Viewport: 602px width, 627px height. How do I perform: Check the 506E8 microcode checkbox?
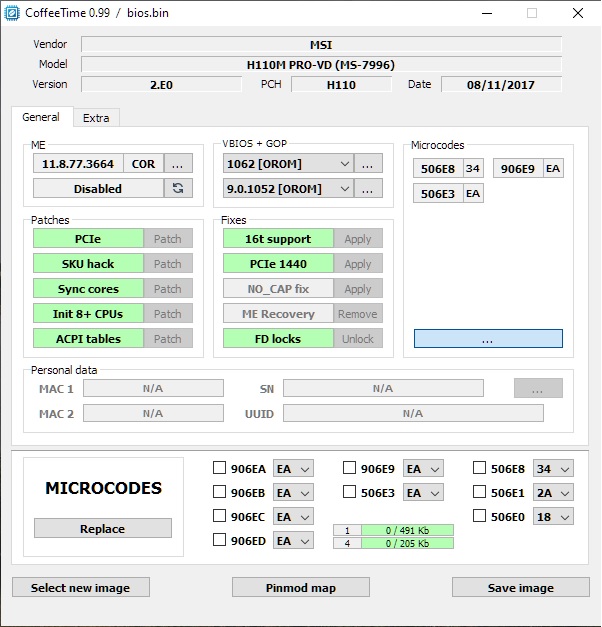click(x=479, y=468)
